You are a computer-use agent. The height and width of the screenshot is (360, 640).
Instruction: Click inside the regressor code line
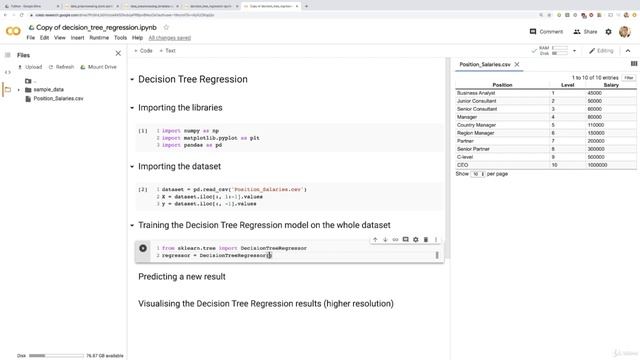point(216,255)
